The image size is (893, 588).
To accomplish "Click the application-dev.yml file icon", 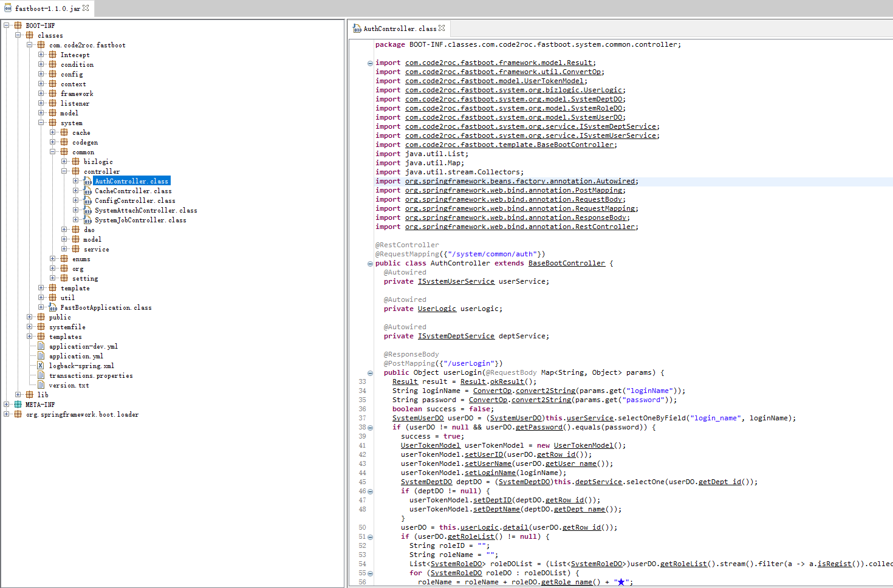I will click(41, 346).
